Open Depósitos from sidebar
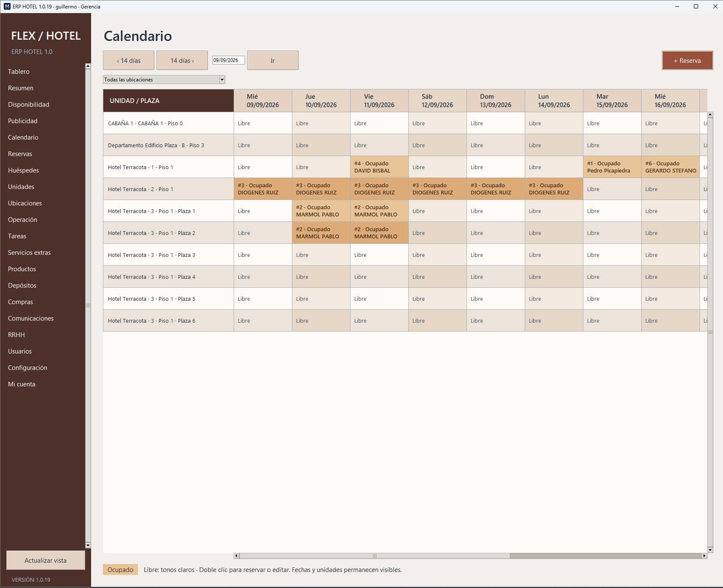The height and width of the screenshot is (588, 723). click(22, 286)
